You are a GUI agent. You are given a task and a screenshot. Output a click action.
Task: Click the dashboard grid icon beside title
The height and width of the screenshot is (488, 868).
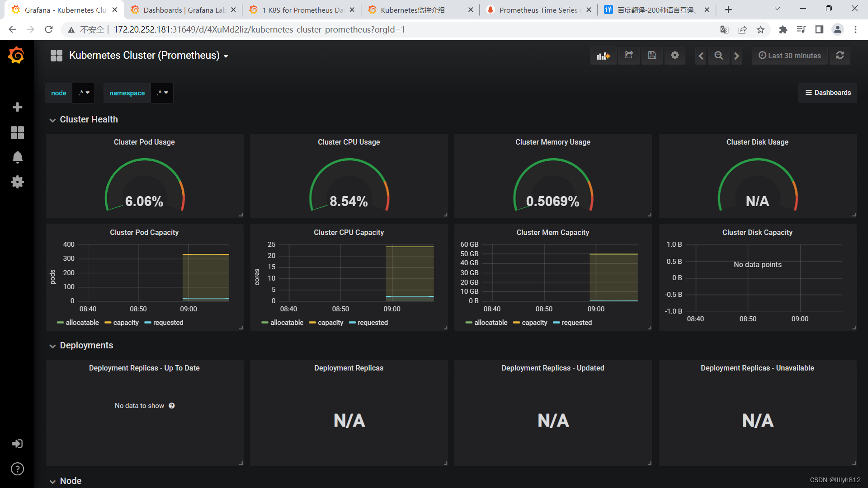pyautogui.click(x=57, y=56)
